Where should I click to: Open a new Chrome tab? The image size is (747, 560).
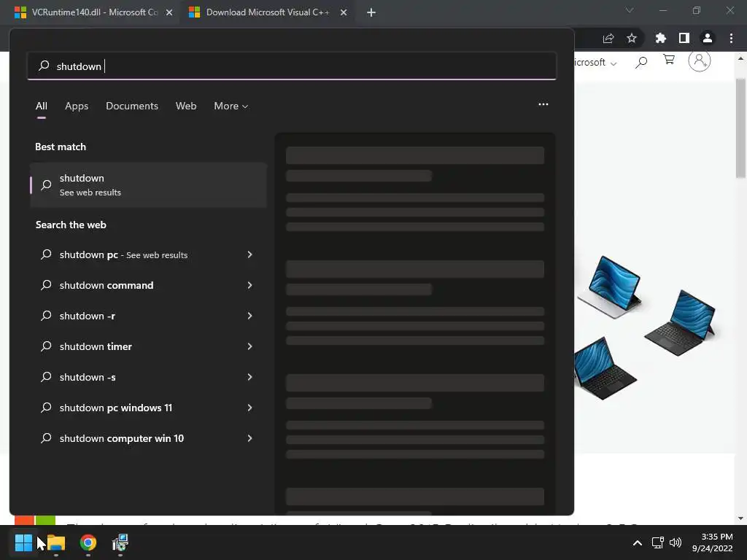[371, 12]
